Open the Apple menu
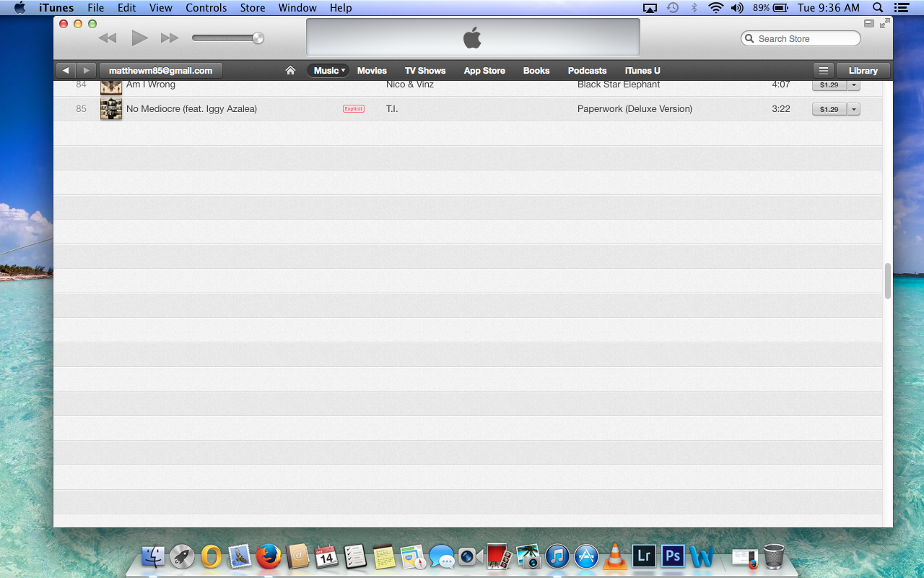 pos(19,8)
